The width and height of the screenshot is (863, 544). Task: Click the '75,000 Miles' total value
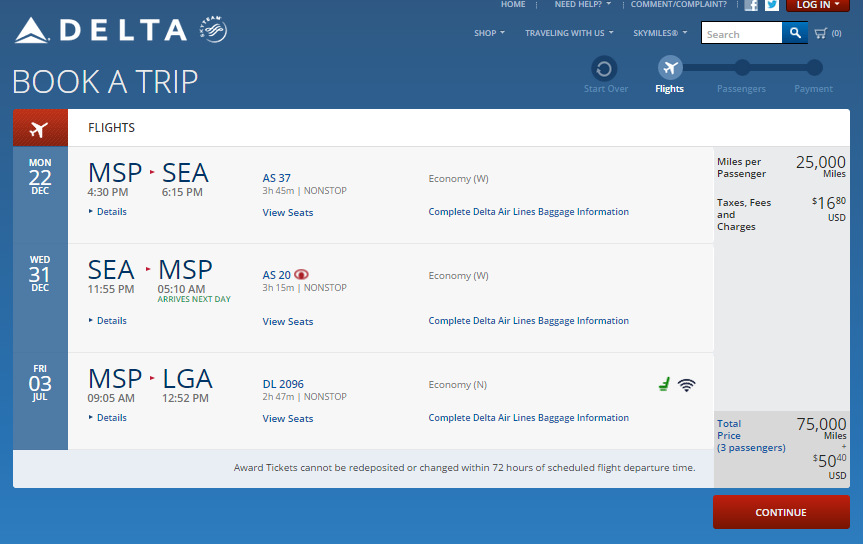(821, 428)
